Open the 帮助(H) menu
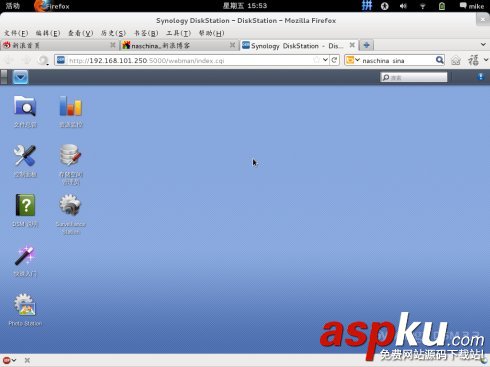 pyautogui.click(x=211, y=33)
